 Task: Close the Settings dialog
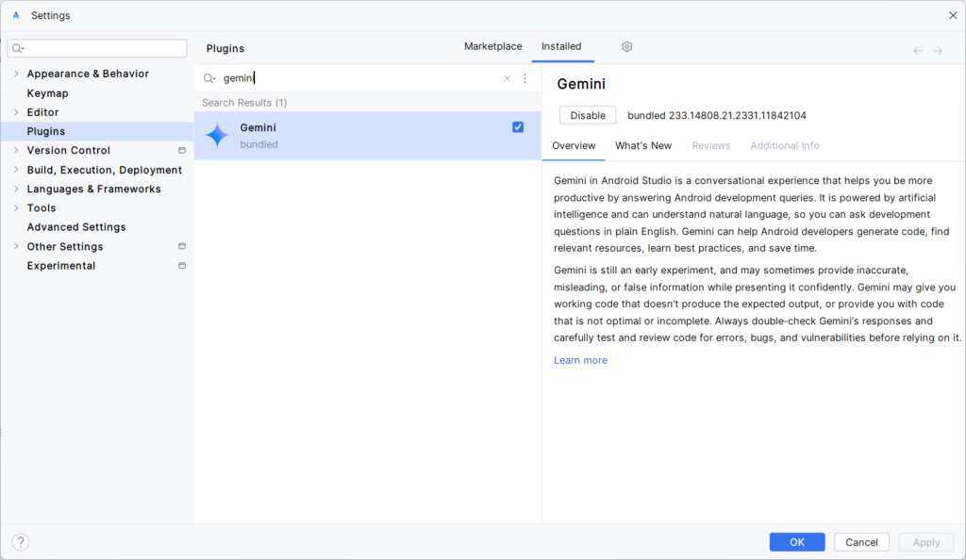[953, 15]
